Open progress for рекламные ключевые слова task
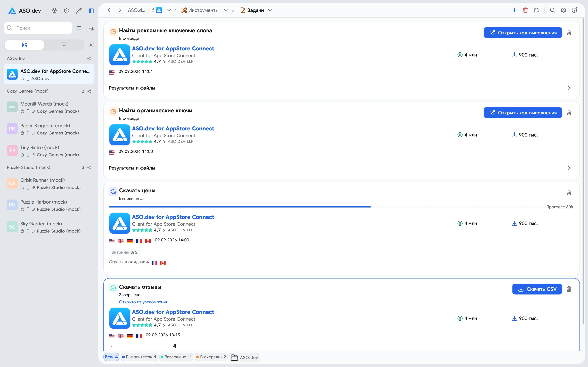 [523, 33]
